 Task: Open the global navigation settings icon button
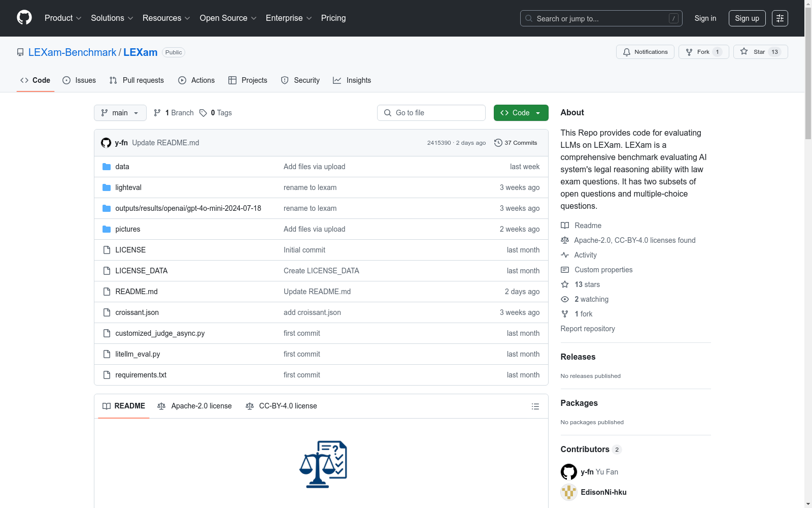(780, 18)
